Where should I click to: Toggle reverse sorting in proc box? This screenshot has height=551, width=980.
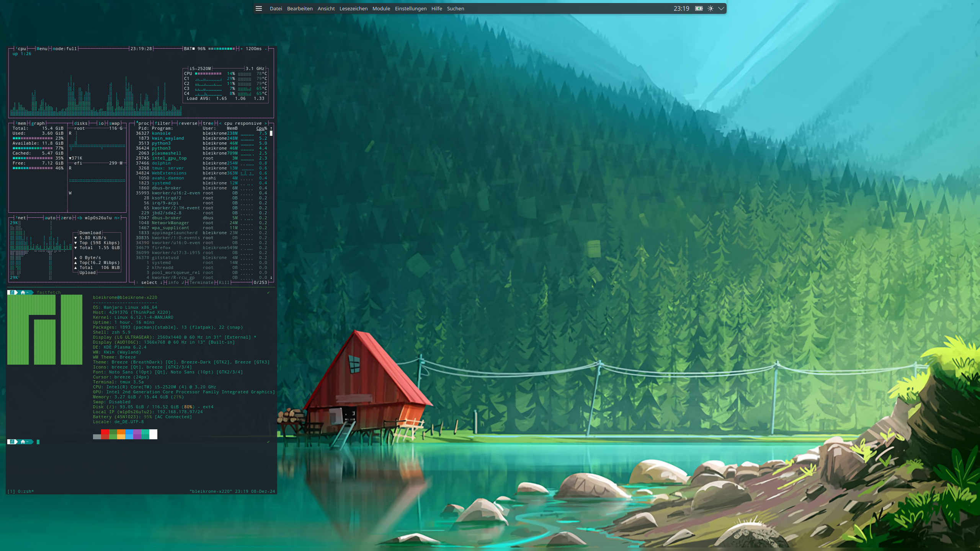point(188,123)
